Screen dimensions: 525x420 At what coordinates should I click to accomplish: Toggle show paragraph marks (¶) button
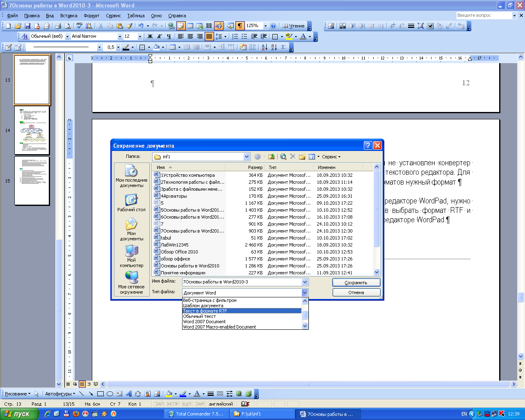coord(240,26)
